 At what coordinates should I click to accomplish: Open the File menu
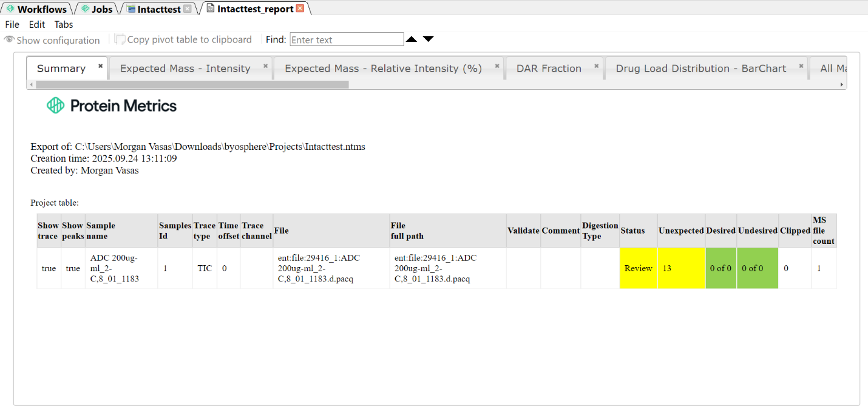[12, 24]
